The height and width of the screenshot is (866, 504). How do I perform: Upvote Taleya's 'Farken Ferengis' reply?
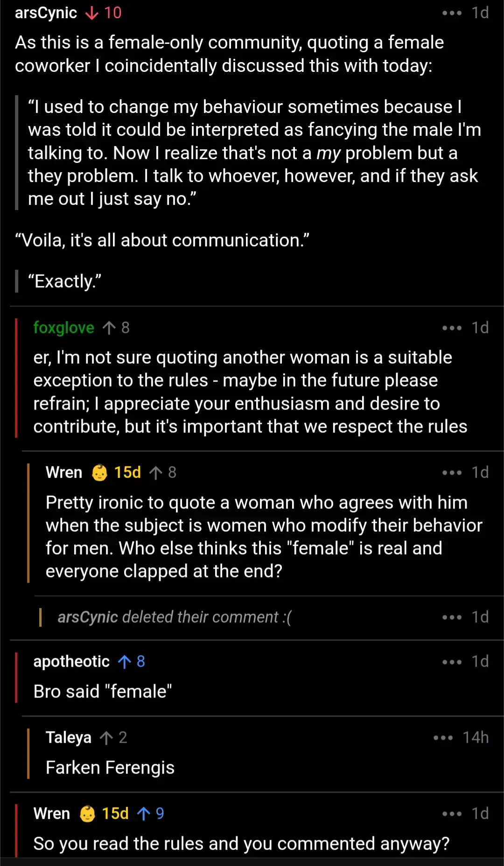click(106, 738)
